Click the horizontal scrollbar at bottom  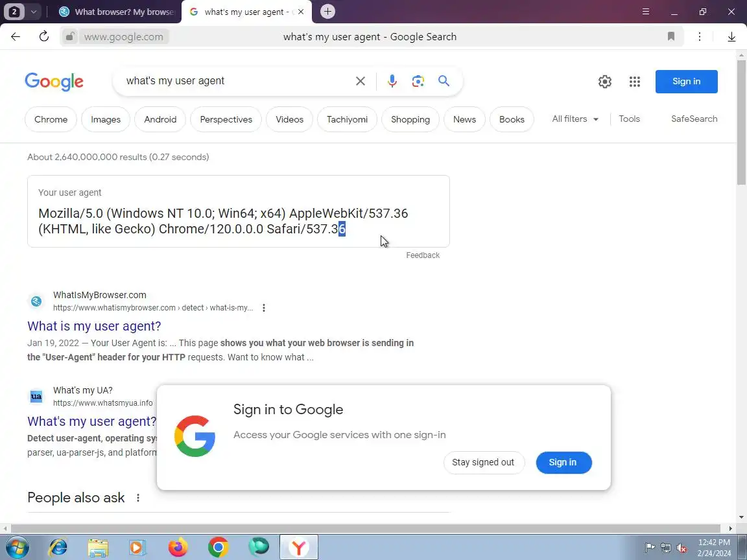coord(366,528)
